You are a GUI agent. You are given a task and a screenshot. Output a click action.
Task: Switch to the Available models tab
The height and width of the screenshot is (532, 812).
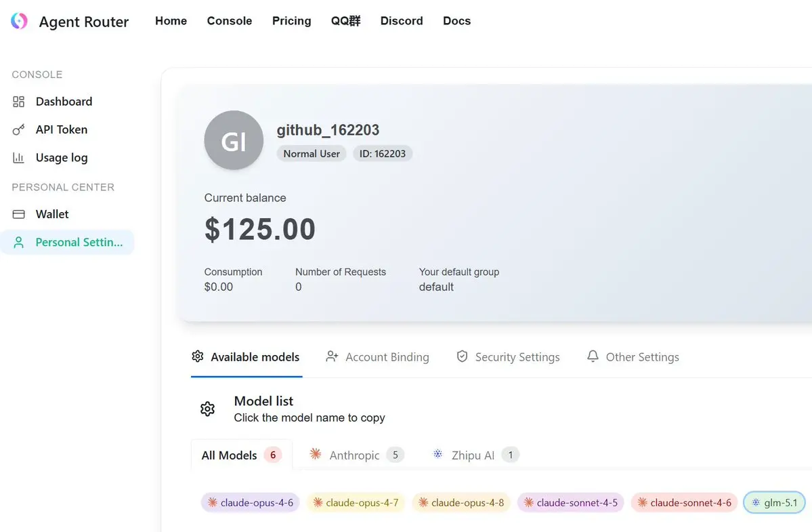click(246, 357)
